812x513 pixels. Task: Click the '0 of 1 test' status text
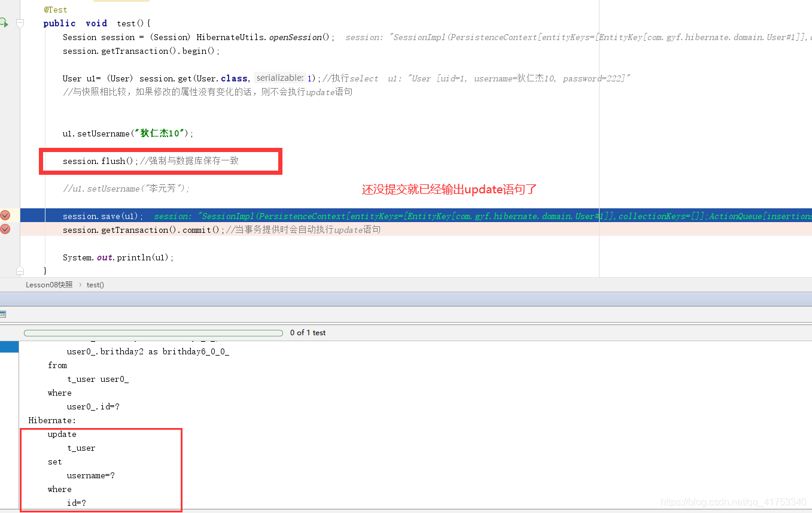(308, 333)
